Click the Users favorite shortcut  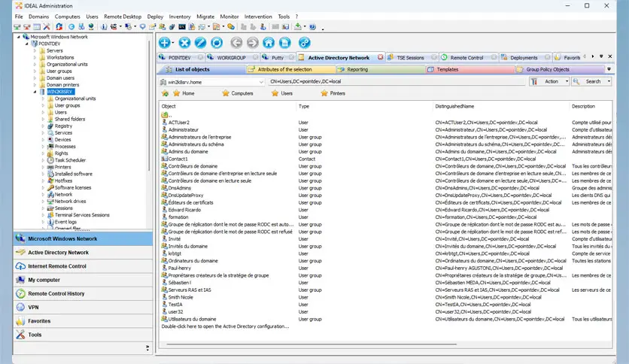281,93
